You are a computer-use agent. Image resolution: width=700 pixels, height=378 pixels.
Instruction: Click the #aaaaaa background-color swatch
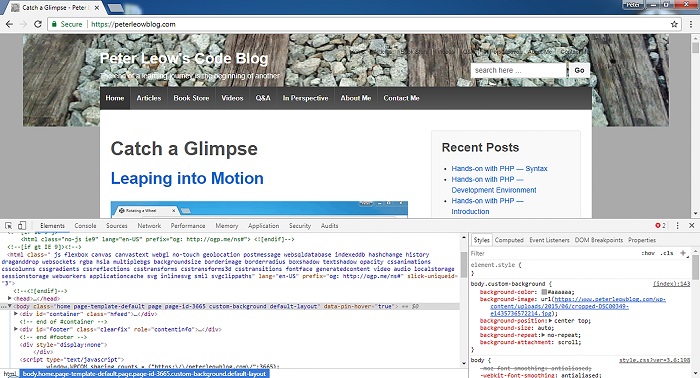pyautogui.click(x=544, y=292)
